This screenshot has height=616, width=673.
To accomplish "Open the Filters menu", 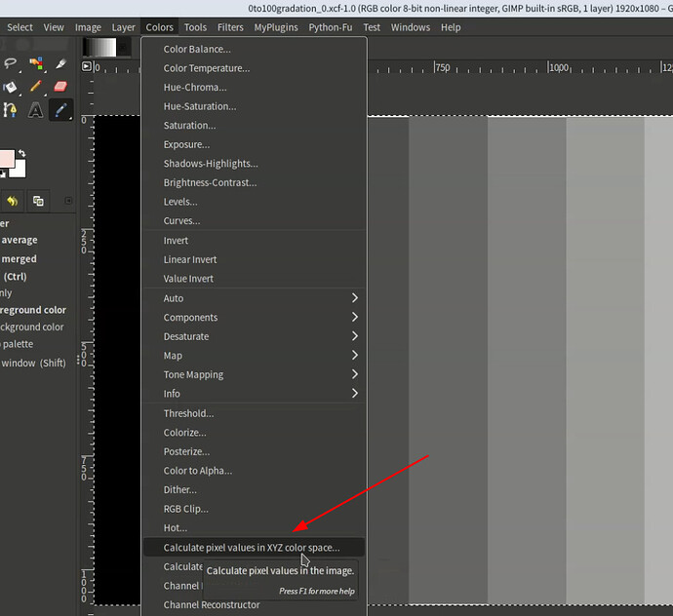I will 230,27.
